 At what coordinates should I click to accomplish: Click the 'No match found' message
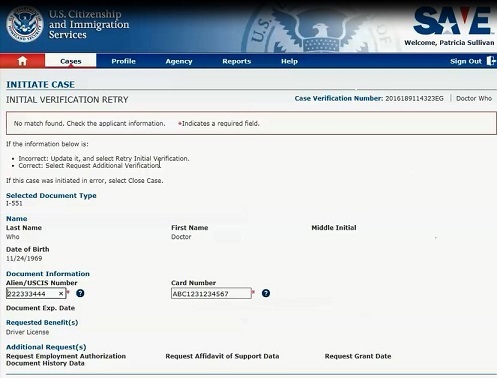89,123
